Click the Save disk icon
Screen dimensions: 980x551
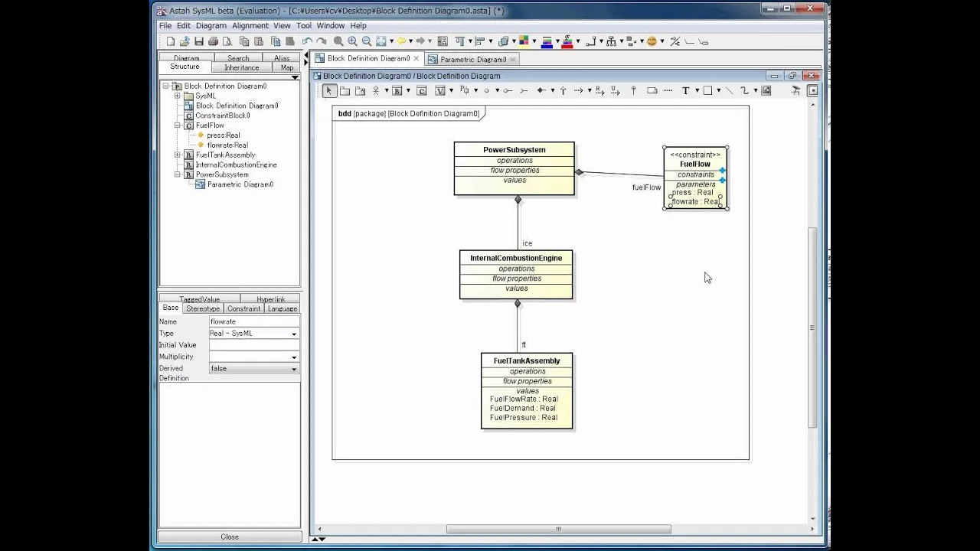(199, 41)
